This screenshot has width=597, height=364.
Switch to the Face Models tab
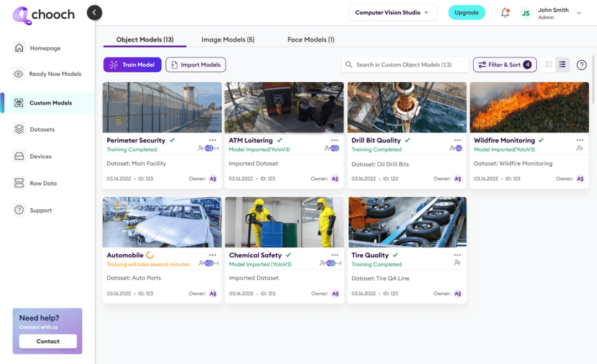311,40
